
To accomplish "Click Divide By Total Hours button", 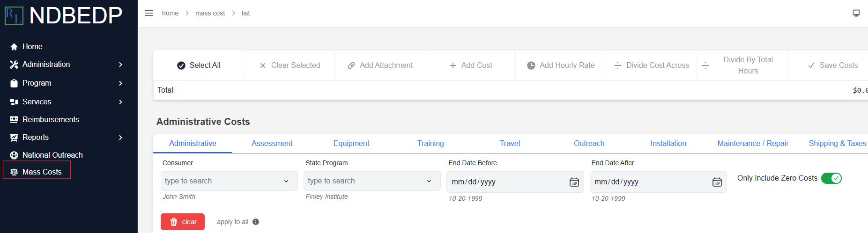I will [742, 66].
